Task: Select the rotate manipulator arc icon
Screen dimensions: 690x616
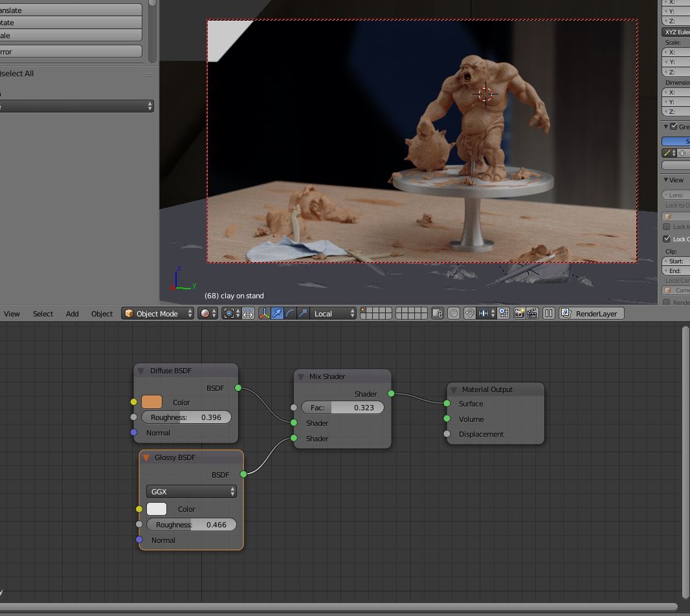Action: 290,313
